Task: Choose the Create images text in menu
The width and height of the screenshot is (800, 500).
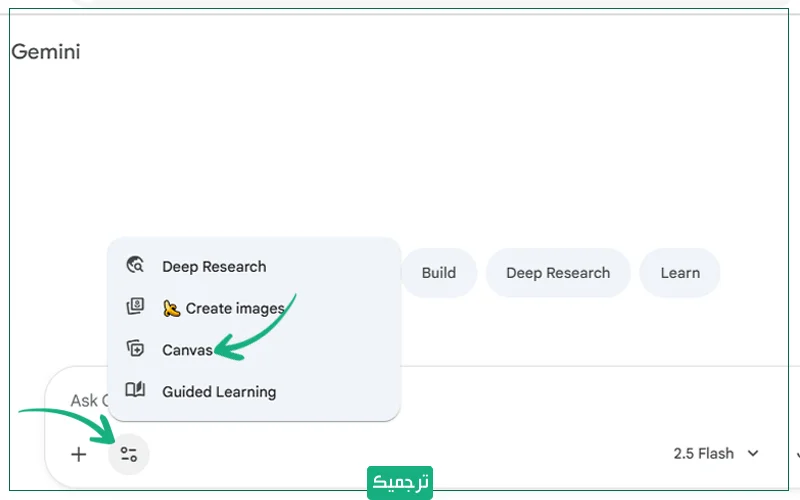Action: click(x=235, y=308)
